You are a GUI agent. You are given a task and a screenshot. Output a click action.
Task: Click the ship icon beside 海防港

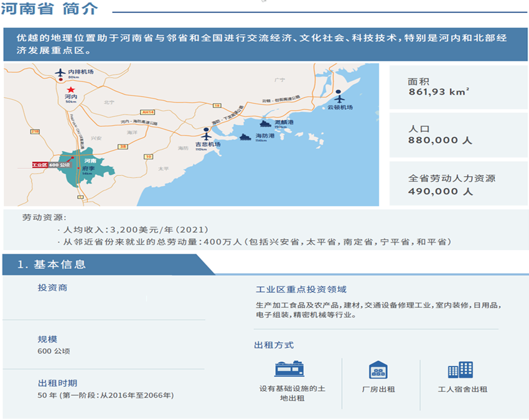tap(245, 137)
